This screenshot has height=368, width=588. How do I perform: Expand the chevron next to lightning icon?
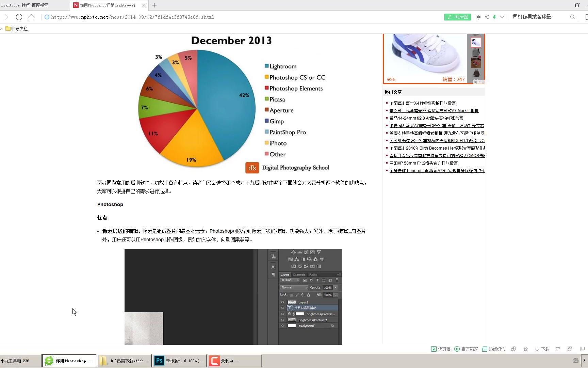502,17
